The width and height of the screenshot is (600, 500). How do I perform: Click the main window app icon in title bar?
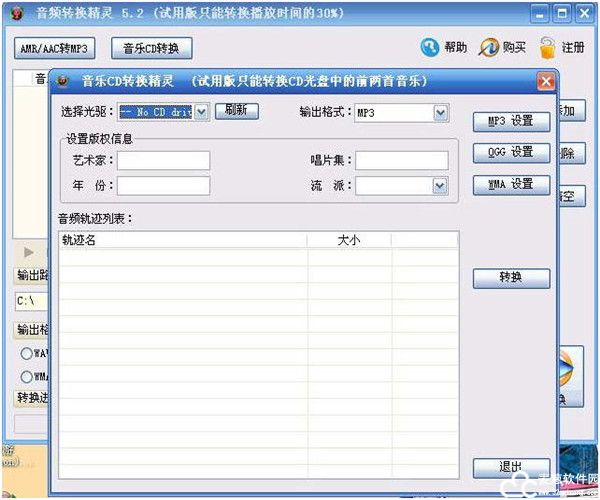pos(17,14)
